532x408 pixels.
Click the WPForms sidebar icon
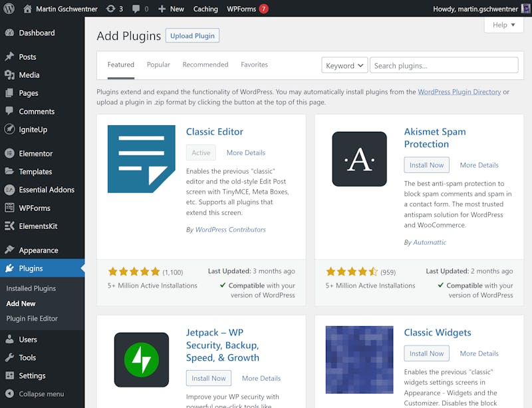[10, 208]
